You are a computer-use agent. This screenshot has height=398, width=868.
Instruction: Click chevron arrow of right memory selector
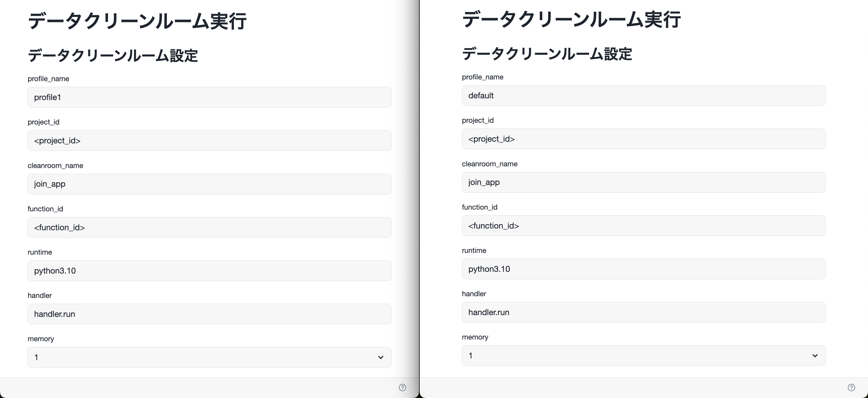tap(815, 356)
